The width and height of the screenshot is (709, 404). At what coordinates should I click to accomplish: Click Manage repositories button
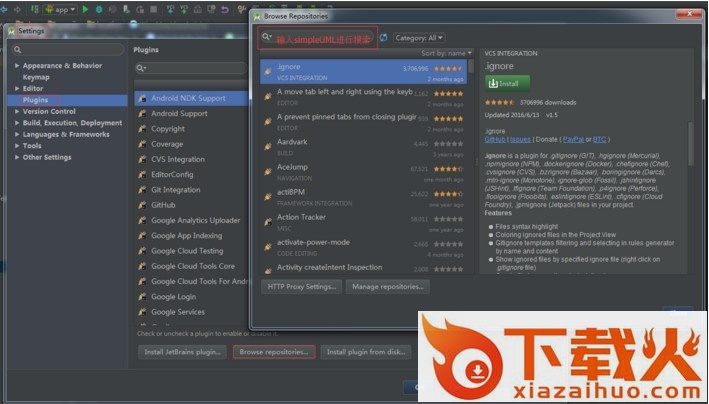[388, 286]
